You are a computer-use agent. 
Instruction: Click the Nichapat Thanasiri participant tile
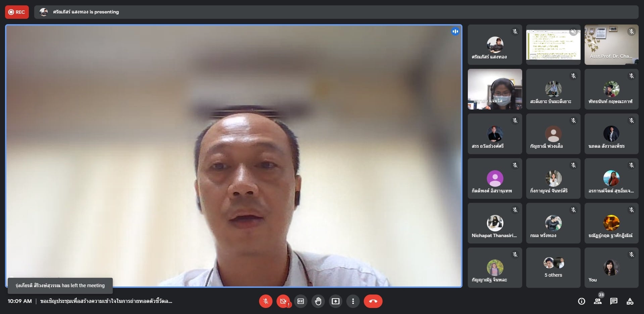point(495,223)
